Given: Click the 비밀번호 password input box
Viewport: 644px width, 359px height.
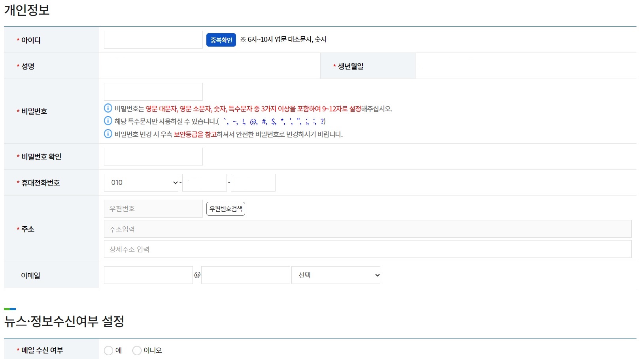Looking at the screenshot, I should 153,91.
